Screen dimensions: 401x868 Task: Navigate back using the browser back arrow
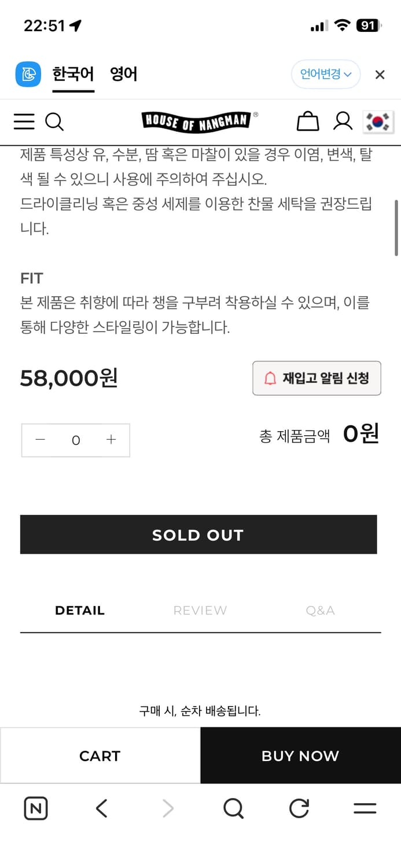[x=101, y=808]
